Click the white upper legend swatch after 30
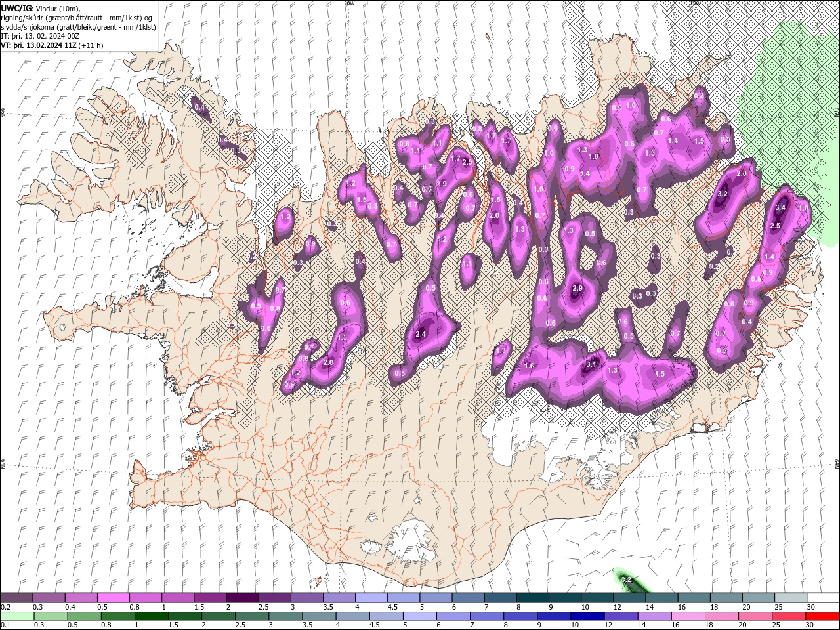Screen dimensions: 840x630 [x=823, y=598]
